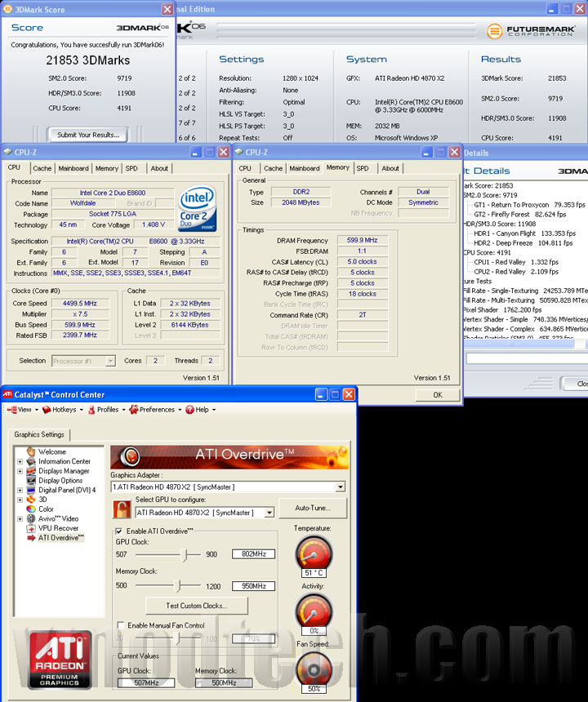Toggle Enable Manual Fan Control checkbox

120,625
